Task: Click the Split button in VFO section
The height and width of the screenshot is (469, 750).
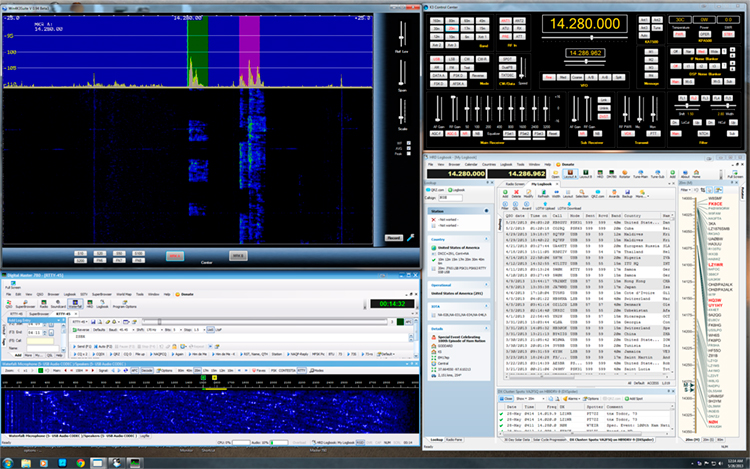Action: point(618,77)
